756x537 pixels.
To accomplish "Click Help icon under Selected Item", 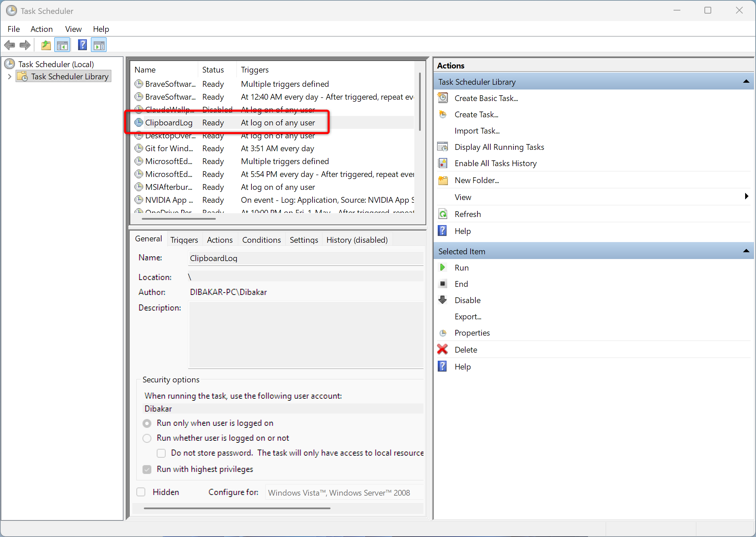I will point(442,366).
